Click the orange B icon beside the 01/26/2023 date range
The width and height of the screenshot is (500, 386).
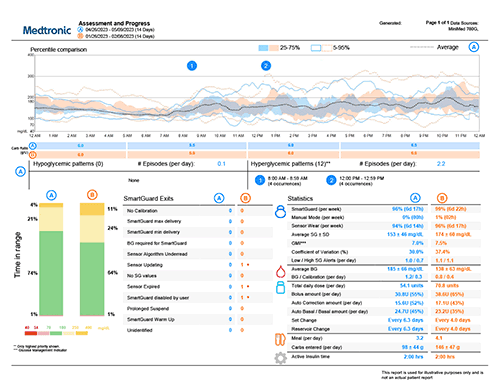(x=80, y=36)
